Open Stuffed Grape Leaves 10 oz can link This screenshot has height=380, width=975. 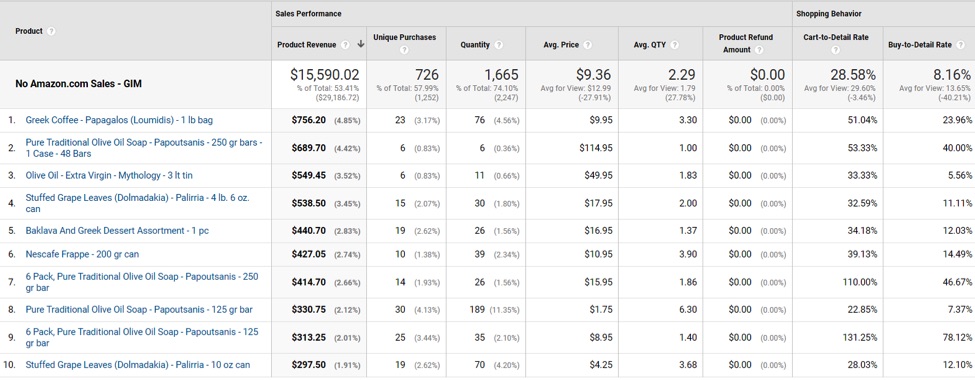(137, 364)
